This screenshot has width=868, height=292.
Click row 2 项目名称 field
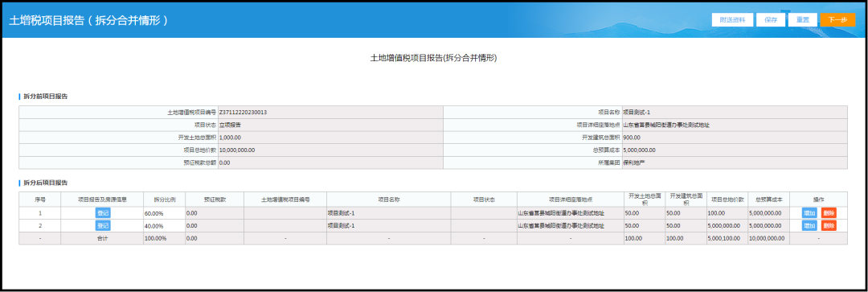tap(389, 225)
